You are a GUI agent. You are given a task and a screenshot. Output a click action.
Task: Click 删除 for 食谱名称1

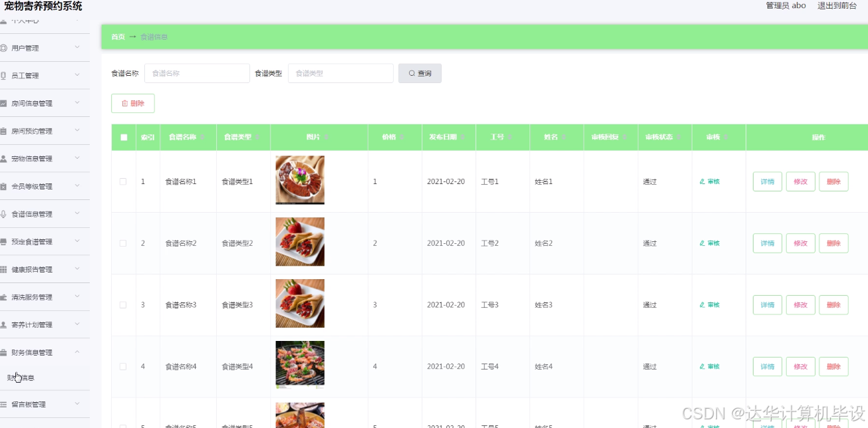click(x=833, y=181)
